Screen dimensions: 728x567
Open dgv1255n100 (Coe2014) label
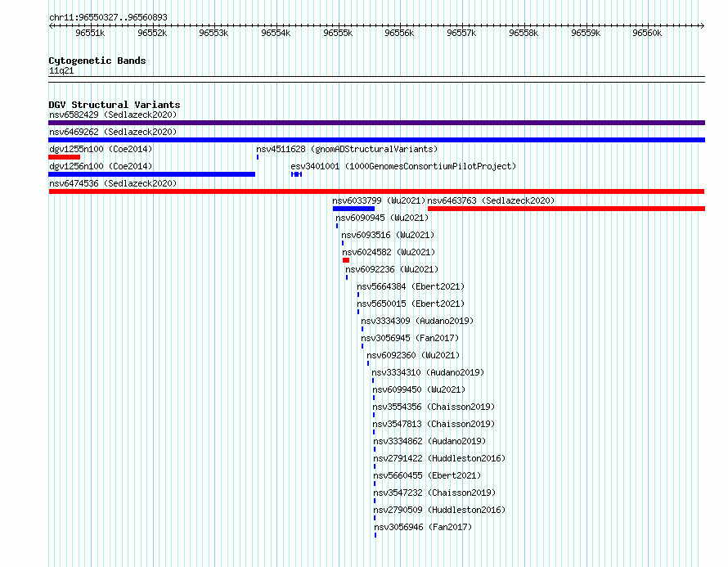101,149
